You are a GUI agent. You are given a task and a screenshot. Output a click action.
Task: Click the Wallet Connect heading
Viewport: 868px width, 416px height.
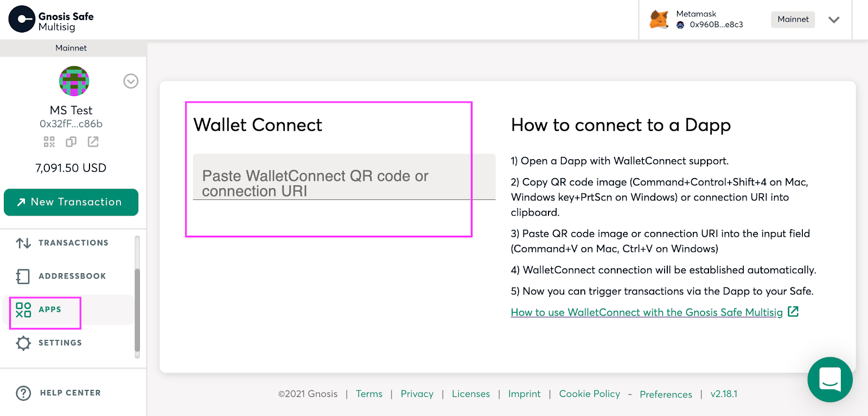pyautogui.click(x=258, y=125)
